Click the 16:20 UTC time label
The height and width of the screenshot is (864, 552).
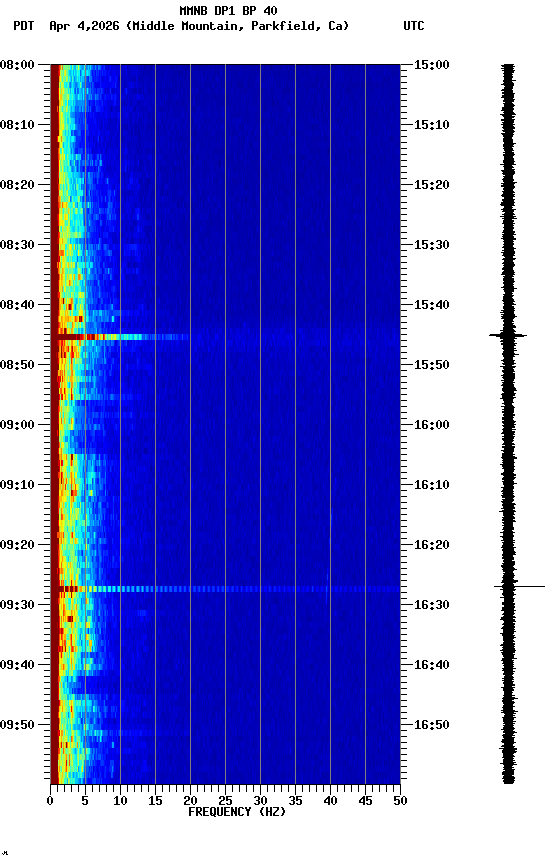point(432,545)
